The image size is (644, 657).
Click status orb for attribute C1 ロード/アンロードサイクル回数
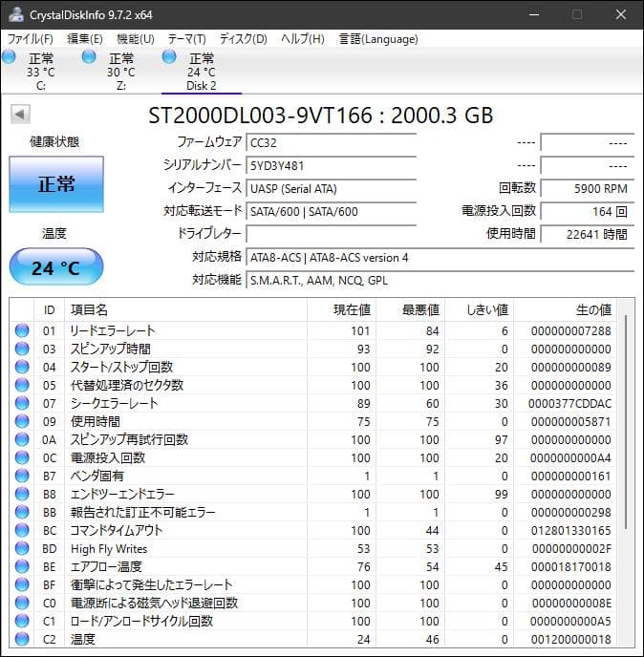22,621
